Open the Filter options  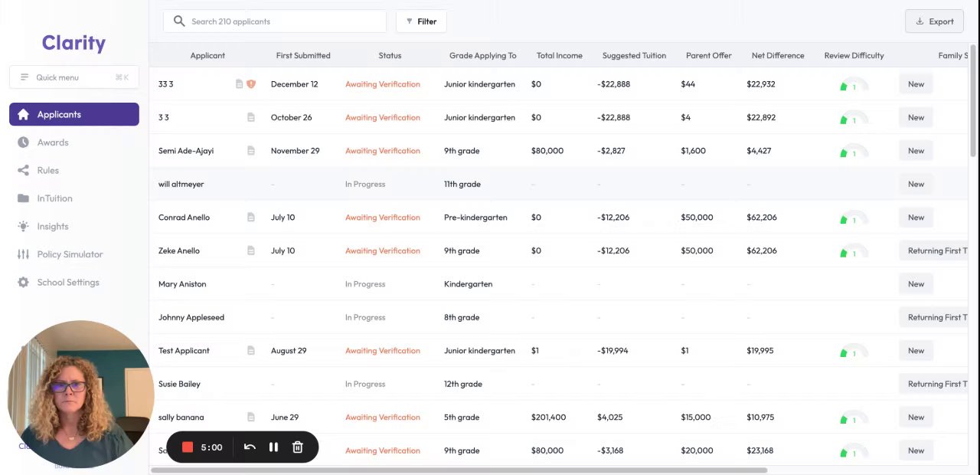[x=421, y=21]
